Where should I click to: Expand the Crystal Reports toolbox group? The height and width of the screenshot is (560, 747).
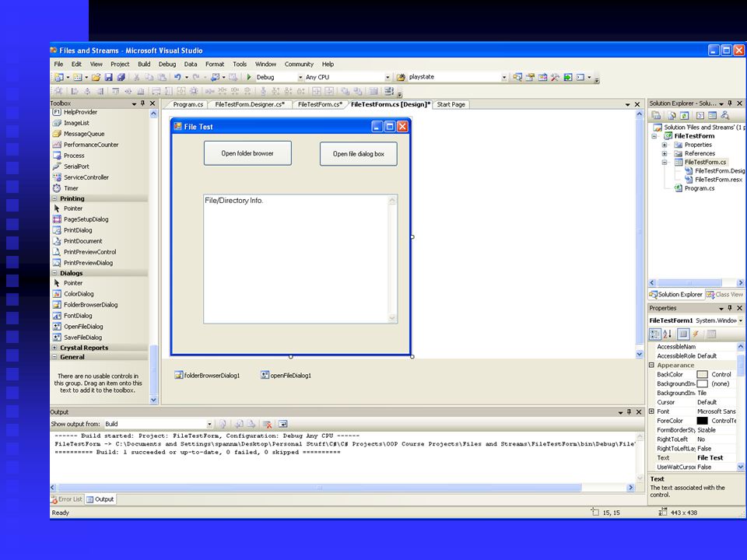click(54, 348)
